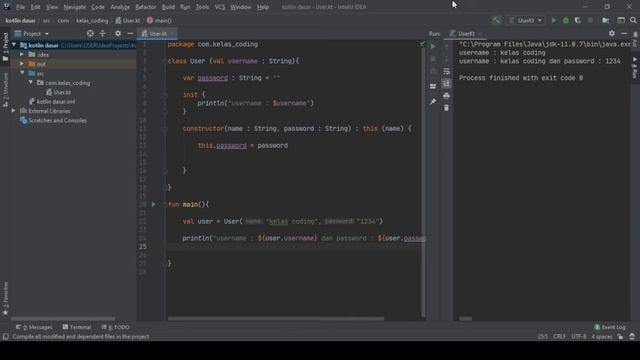Open the Run panel settings gear
640x360 pixels.
pos(611,33)
